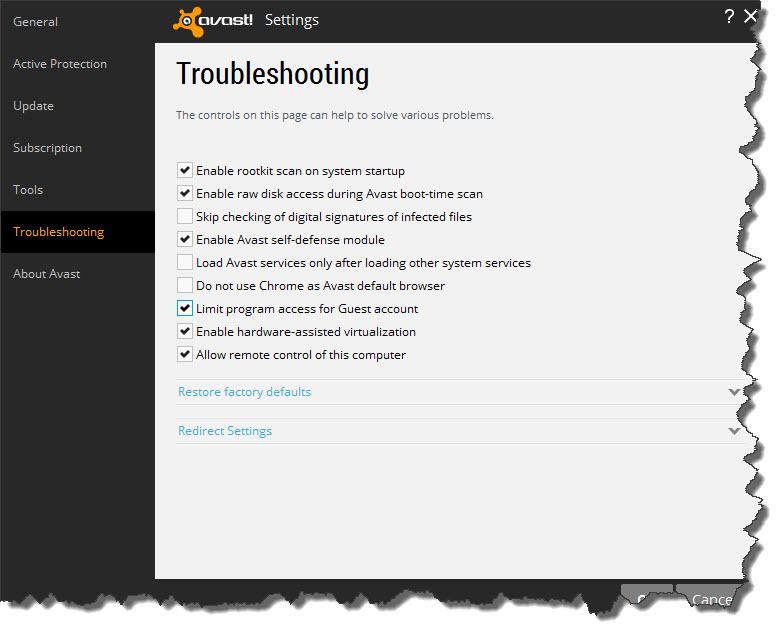
Task: Switch to Active Protection section
Action: [x=77, y=64]
